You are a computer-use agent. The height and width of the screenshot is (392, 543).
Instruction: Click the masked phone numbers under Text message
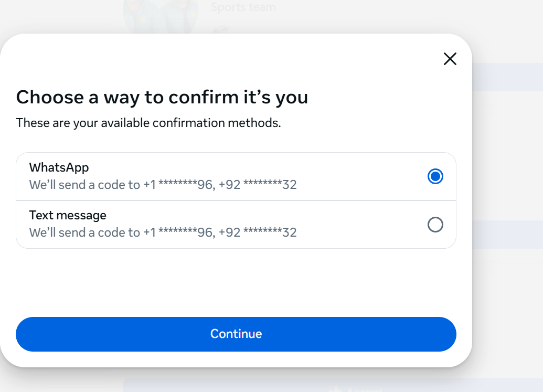(x=220, y=232)
